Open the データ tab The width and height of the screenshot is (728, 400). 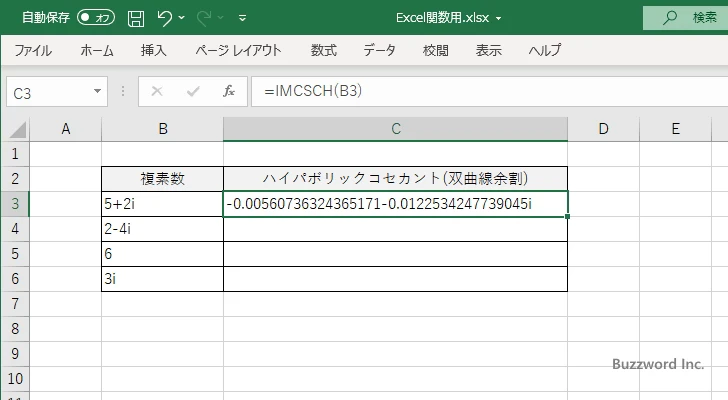[379, 50]
